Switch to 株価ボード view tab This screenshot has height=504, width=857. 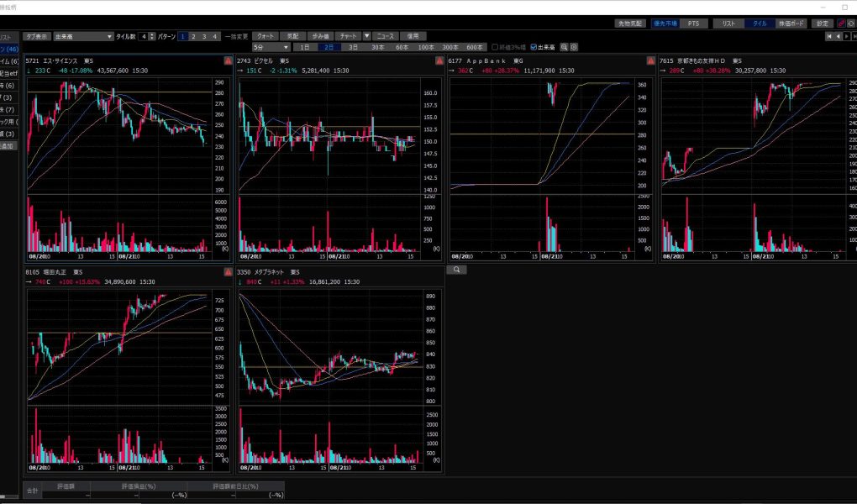click(791, 24)
